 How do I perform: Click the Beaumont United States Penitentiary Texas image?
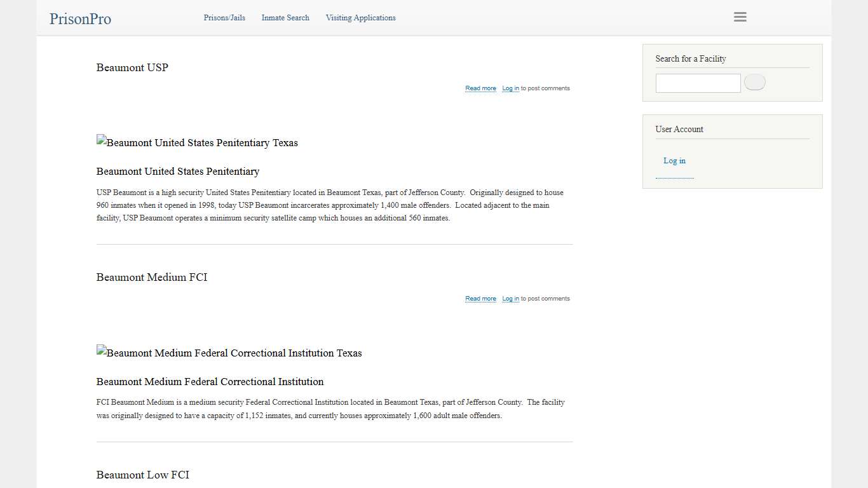pos(197,142)
